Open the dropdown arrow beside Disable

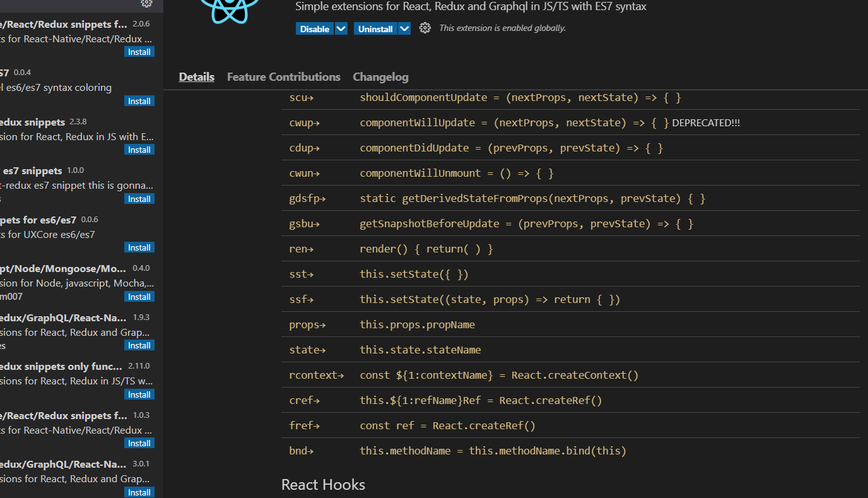pos(341,29)
